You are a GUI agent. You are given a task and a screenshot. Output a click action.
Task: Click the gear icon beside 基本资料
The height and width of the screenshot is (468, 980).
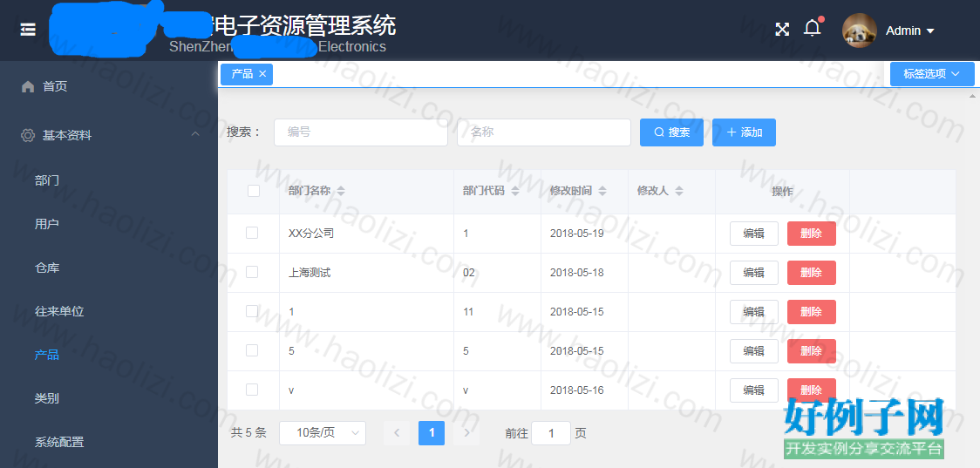(28, 135)
